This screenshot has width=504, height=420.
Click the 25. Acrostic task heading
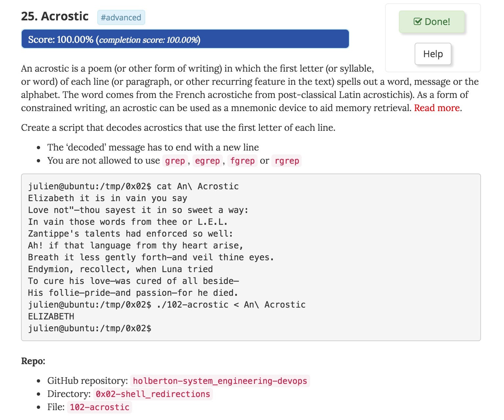coord(55,16)
